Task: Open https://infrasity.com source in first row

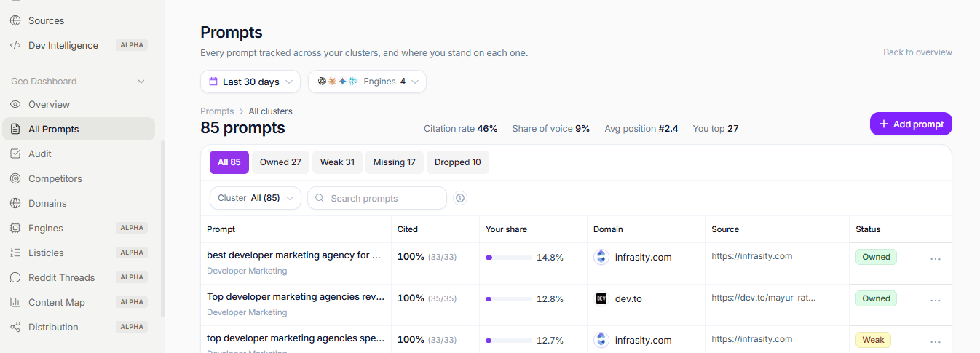Action: coord(752,256)
